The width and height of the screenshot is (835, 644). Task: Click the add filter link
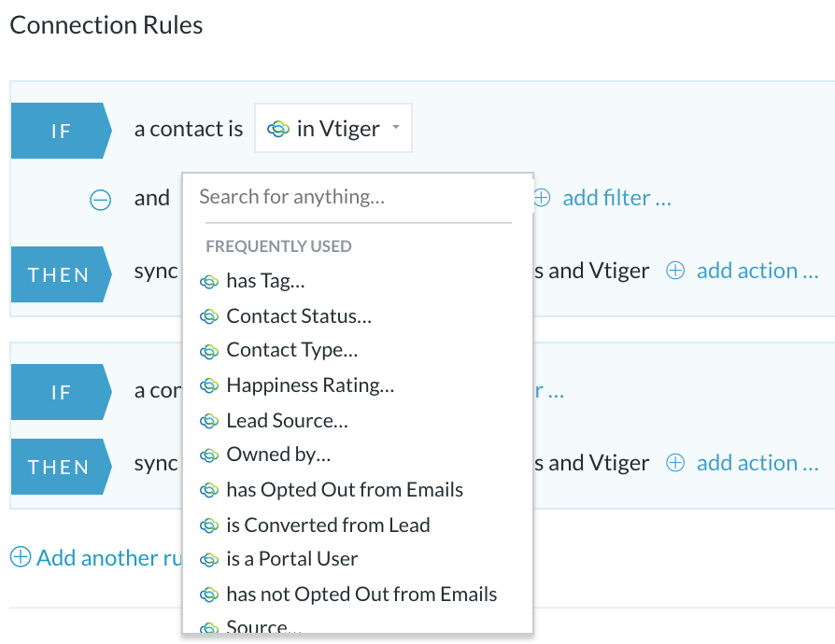click(x=616, y=198)
